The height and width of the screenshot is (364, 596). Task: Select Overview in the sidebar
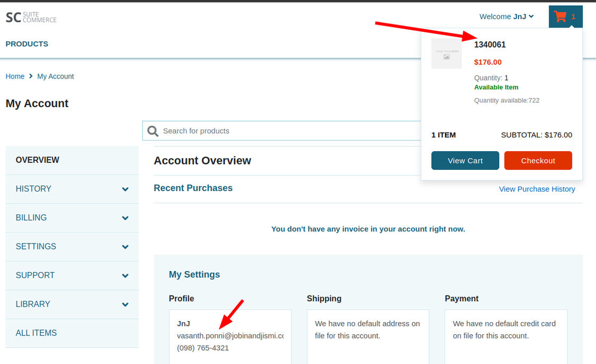click(x=38, y=160)
